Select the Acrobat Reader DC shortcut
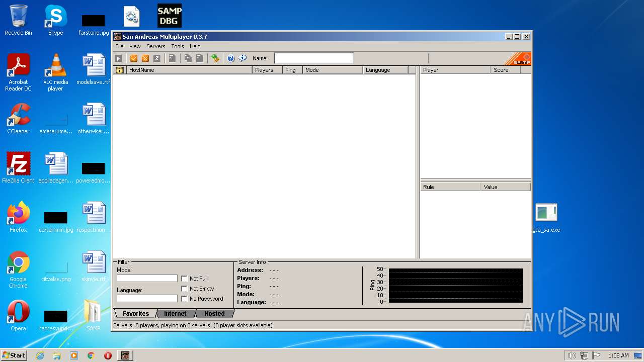The image size is (644, 362). tap(18, 73)
